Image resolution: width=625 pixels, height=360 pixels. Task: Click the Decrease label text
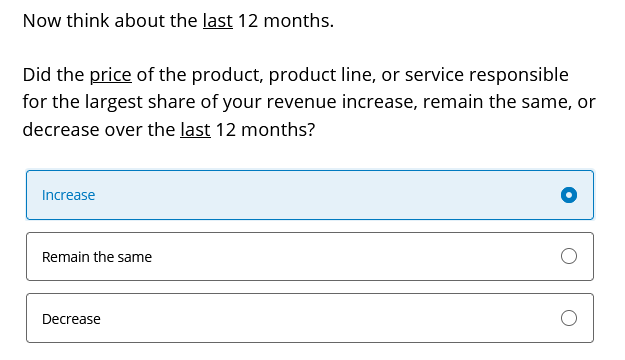71,319
